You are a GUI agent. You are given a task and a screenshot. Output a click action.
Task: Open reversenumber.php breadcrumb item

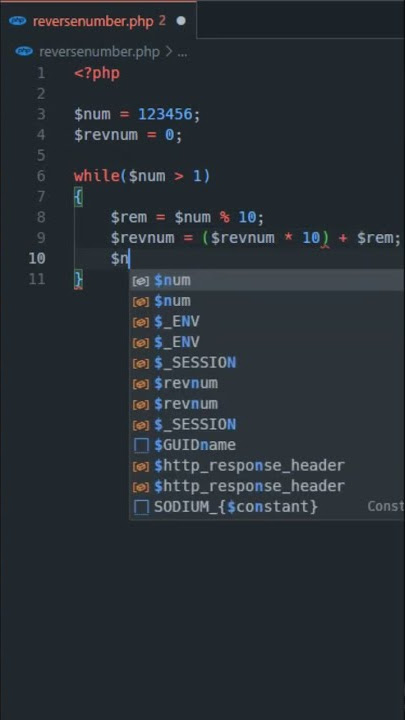(99, 51)
